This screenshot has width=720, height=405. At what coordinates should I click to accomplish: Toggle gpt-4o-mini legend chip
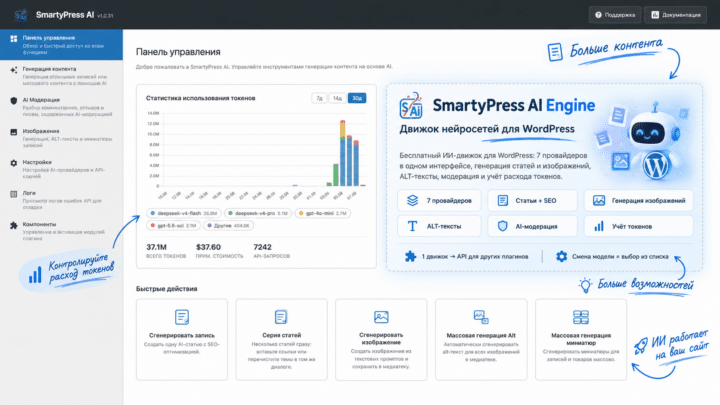322,213
